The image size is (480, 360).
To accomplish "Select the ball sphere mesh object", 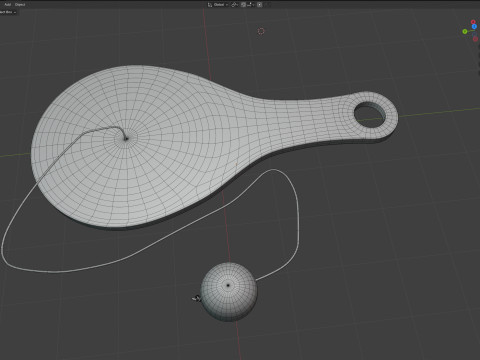I will pos(229,292).
